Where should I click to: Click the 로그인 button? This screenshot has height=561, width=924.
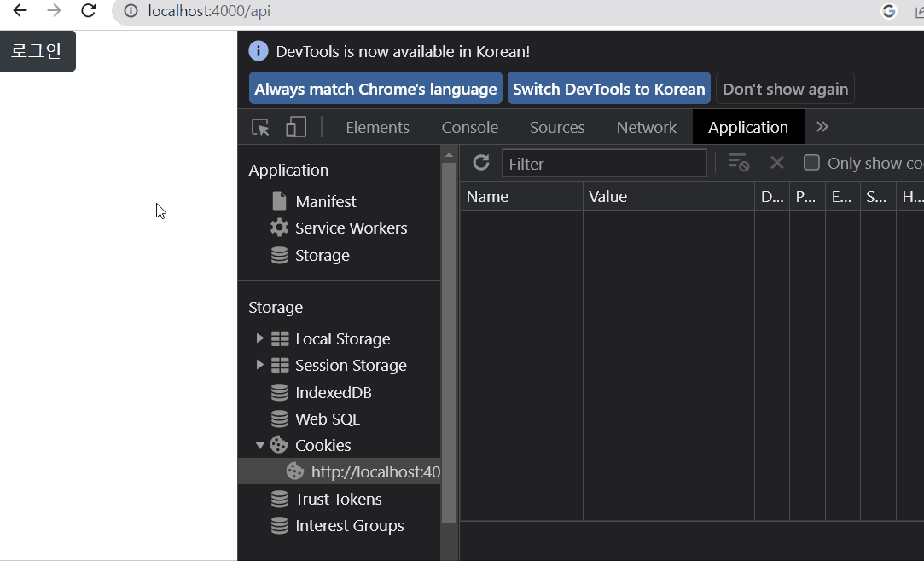[x=38, y=51]
